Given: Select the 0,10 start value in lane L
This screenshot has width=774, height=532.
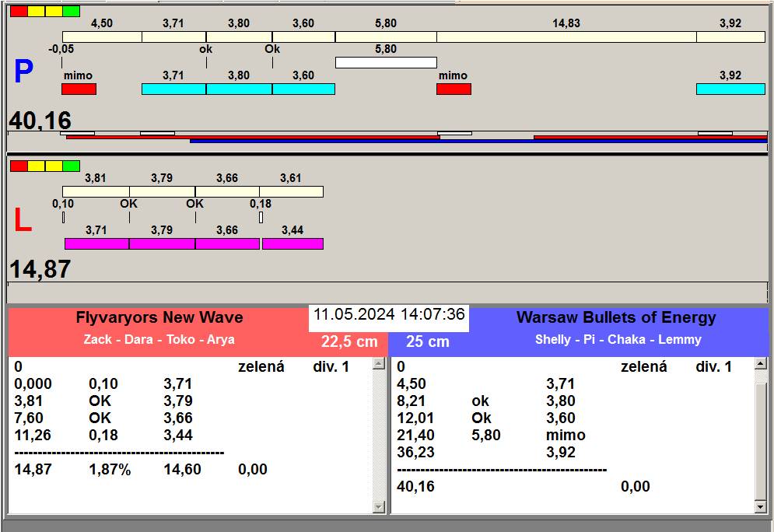Looking at the screenshot, I should (x=63, y=204).
